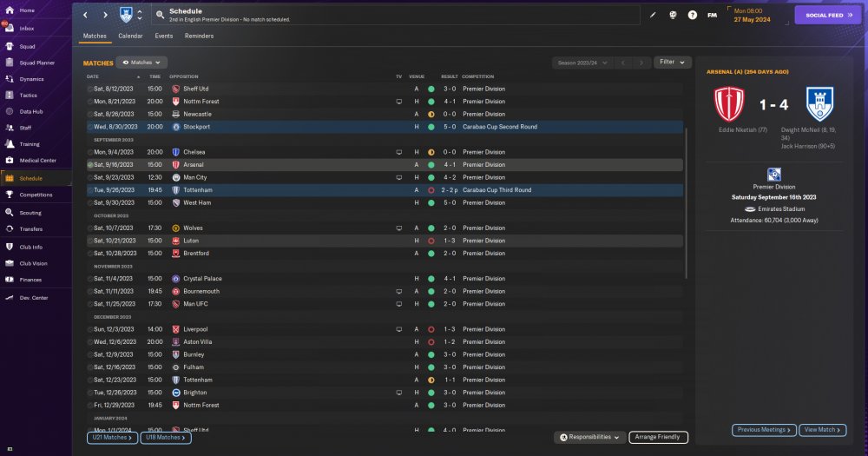Go back with the left arrow

(85, 15)
